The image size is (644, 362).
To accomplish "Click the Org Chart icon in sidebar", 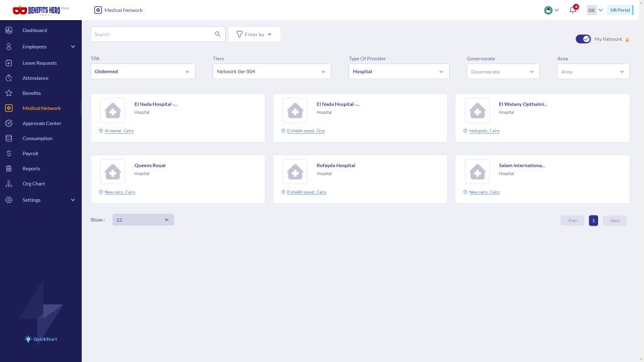I will point(9,184).
